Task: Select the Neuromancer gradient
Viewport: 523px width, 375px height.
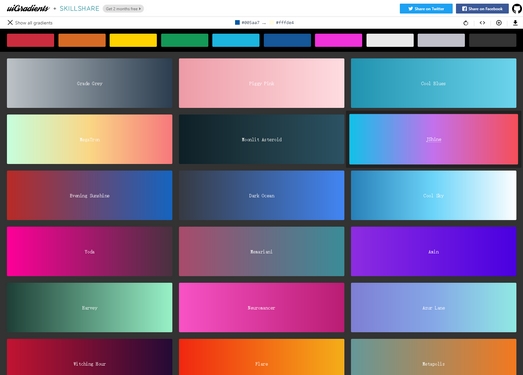Action: (x=262, y=307)
